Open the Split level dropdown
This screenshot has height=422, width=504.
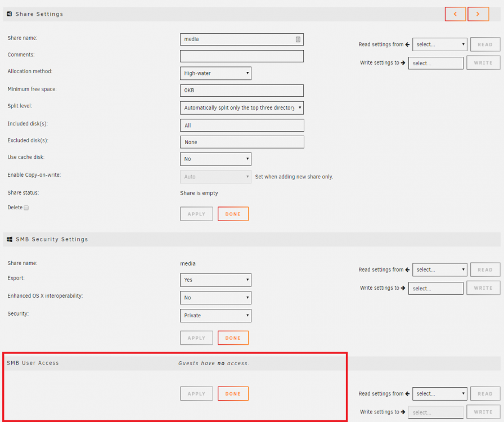(242, 108)
